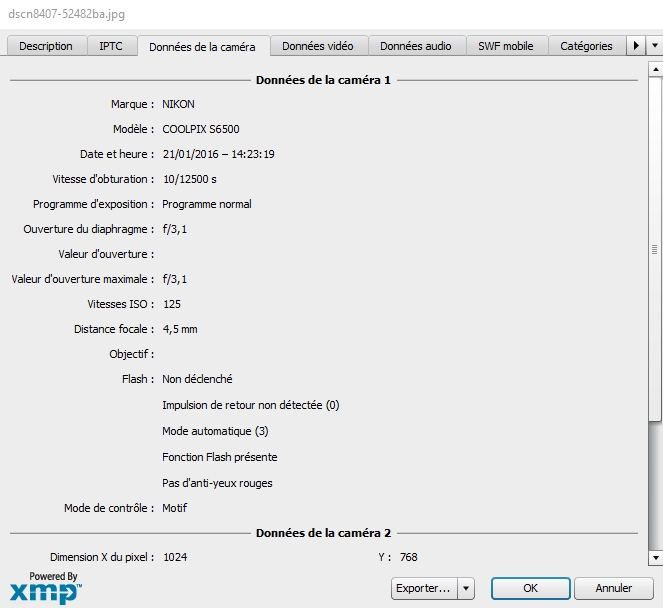Click the Motif control mode value
The image size is (663, 608).
(x=175, y=508)
